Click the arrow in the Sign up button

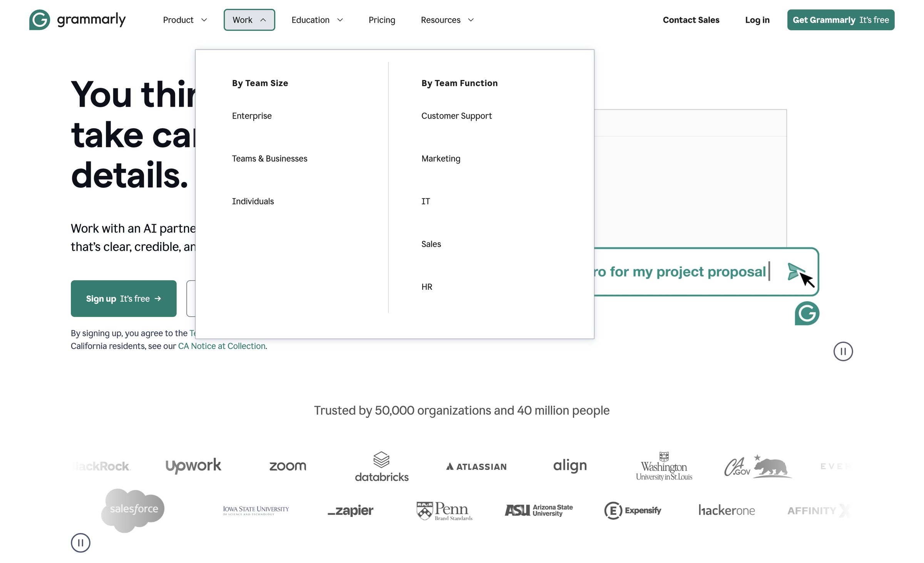[x=158, y=299]
